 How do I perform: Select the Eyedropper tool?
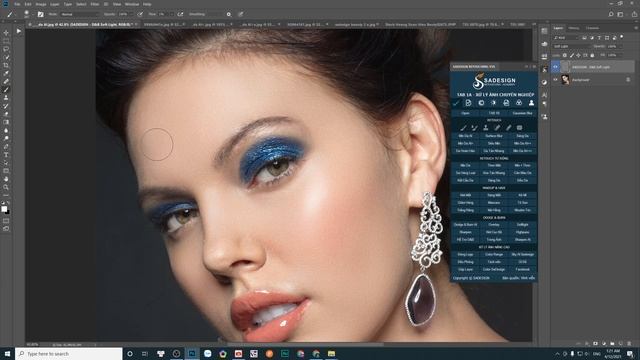(6, 73)
